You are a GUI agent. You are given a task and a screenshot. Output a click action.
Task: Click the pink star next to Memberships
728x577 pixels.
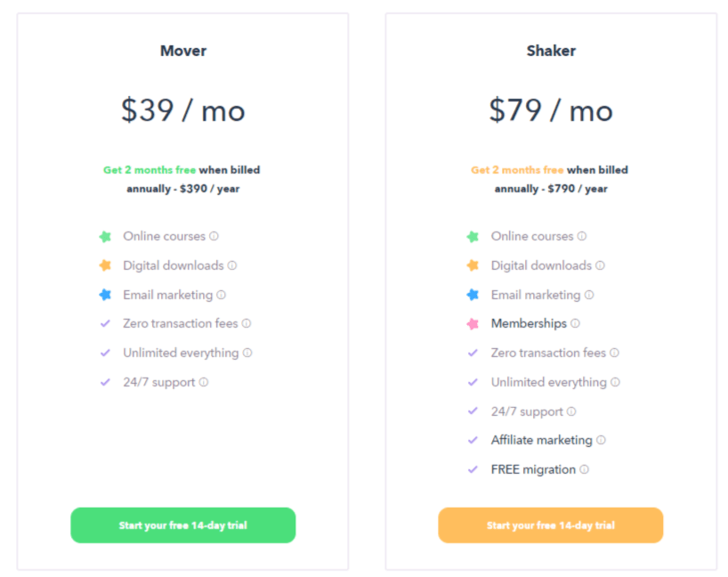[473, 323]
